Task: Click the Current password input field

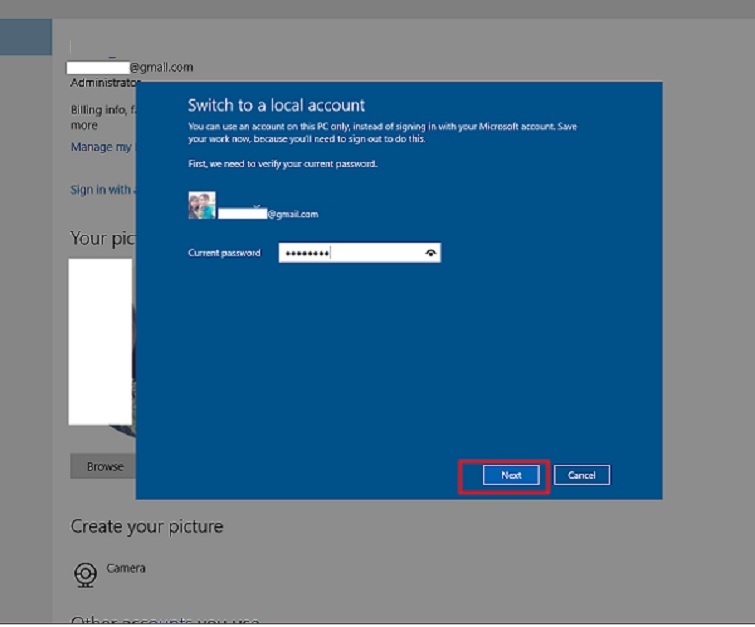Action: point(350,254)
